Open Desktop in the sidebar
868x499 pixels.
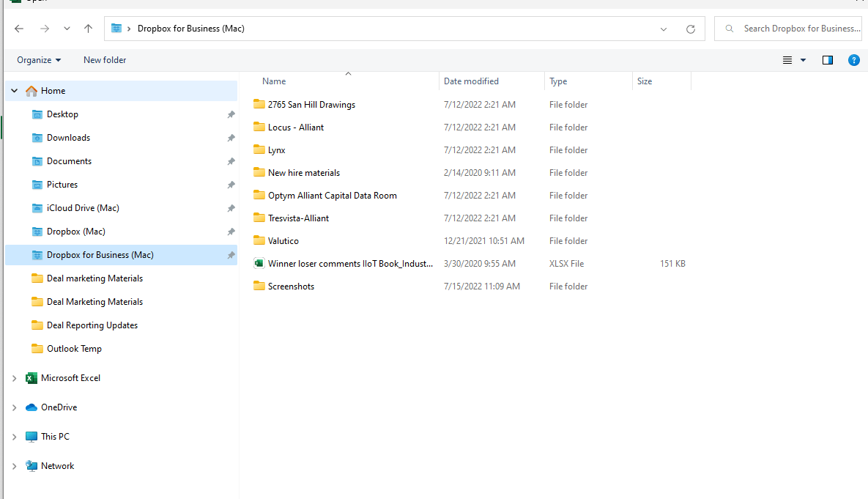(x=62, y=114)
